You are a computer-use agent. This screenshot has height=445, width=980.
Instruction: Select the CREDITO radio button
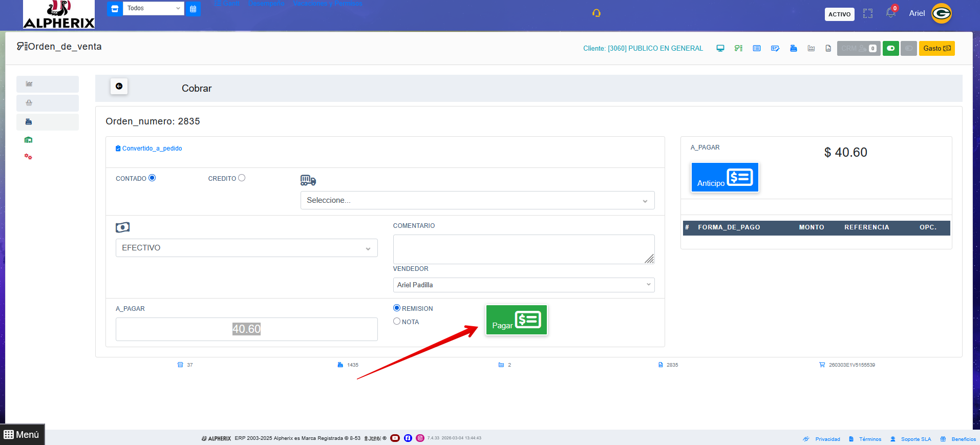(242, 178)
